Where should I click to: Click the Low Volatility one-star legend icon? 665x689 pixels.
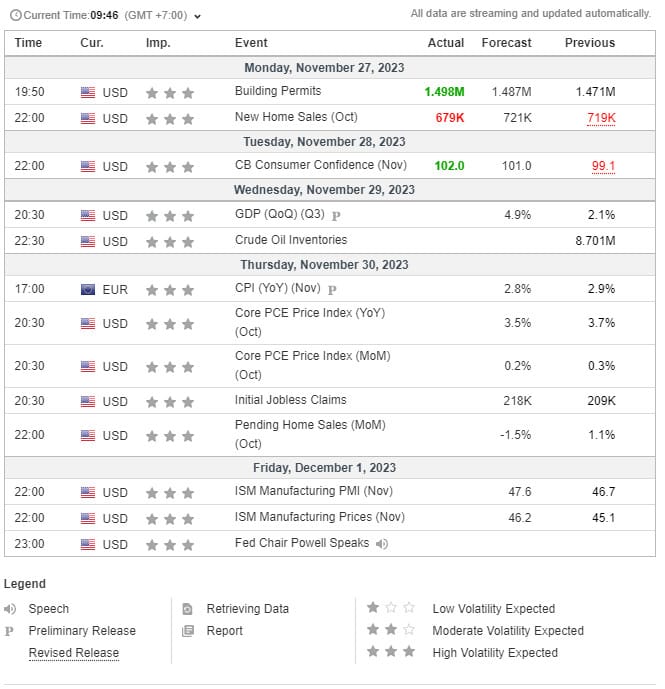click(x=390, y=608)
